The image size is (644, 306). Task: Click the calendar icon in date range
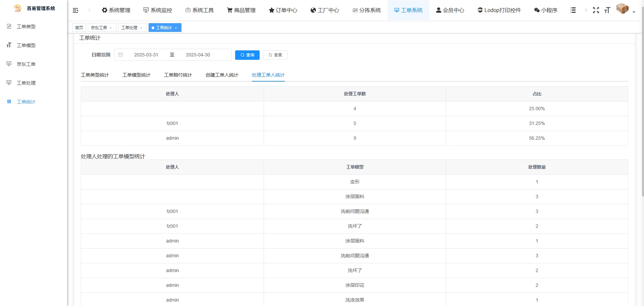click(121, 55)
